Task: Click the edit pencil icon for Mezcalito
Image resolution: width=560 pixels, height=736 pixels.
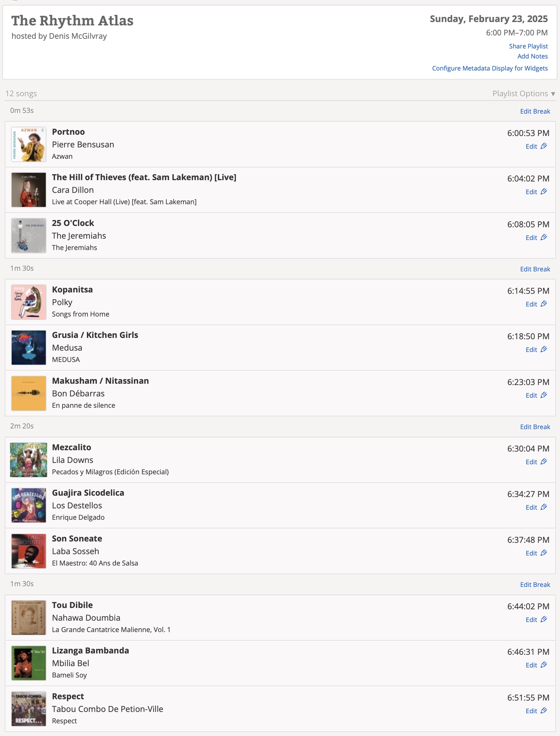Action: (x=544, y=462)
